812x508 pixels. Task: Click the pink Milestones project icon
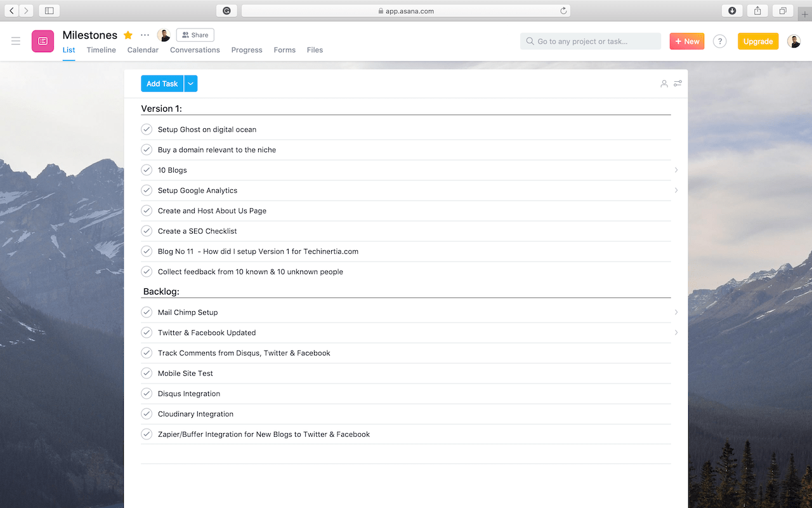[43, 41]
